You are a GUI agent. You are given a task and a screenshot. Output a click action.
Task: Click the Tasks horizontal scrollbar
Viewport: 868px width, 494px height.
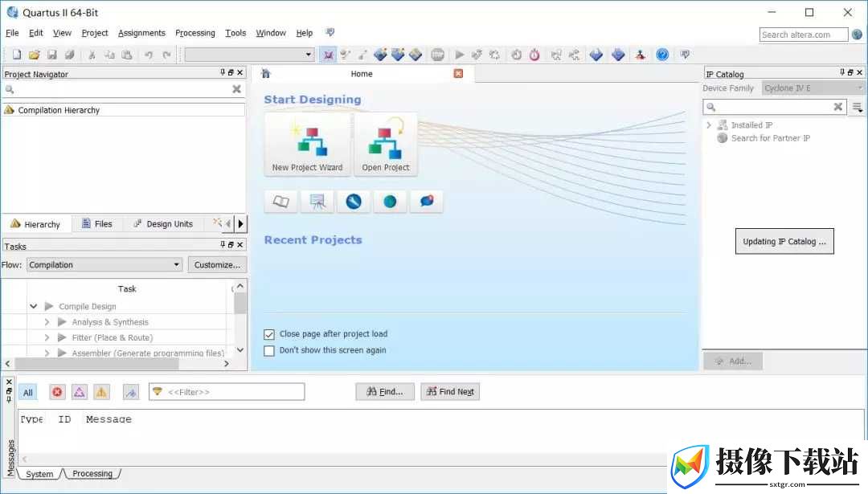pos(97,363)
